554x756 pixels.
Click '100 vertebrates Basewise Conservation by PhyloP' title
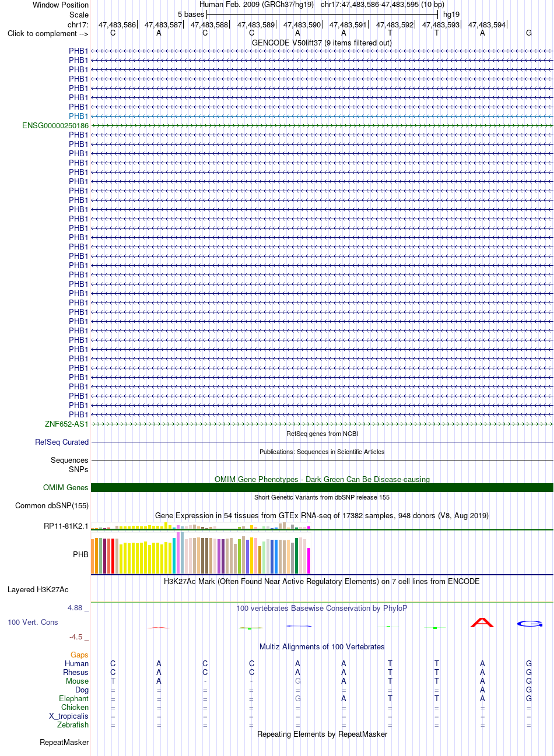coord(322,608)
